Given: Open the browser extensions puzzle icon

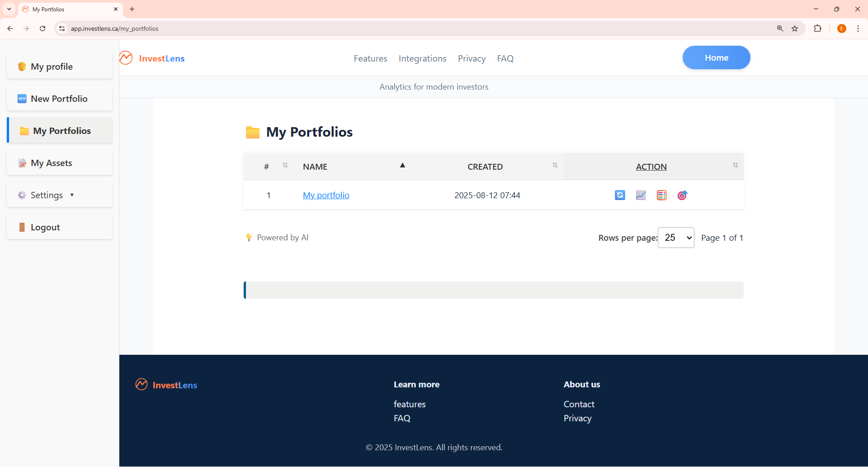Looking at the screenshot, I should (x=817, y=29).
